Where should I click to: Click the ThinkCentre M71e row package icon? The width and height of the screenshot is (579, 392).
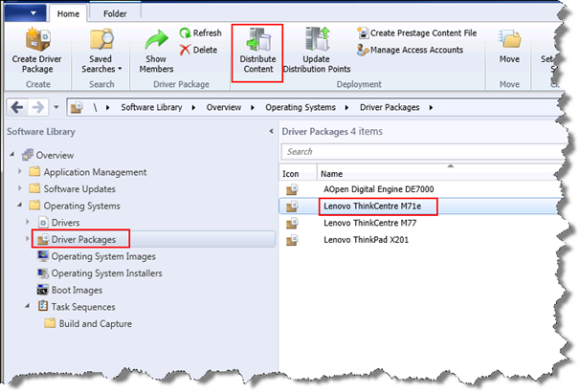292,207
